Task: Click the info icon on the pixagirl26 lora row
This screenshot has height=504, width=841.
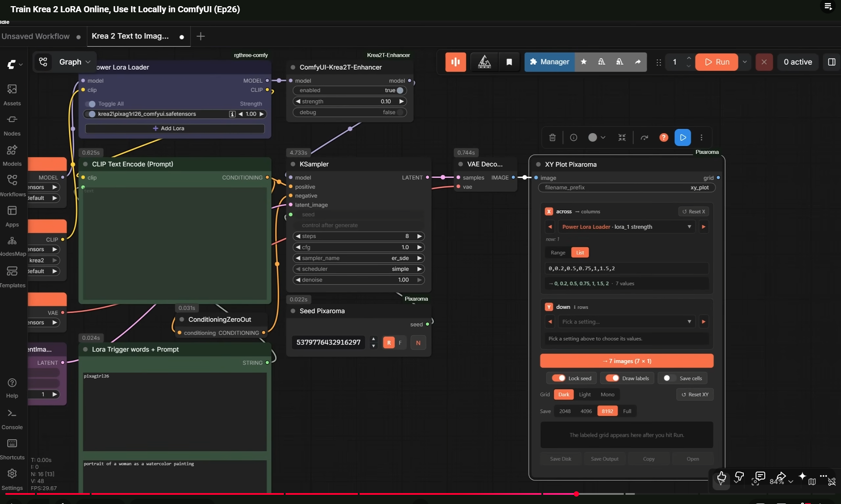Action: pyautogui.click(x=232, y=114)
